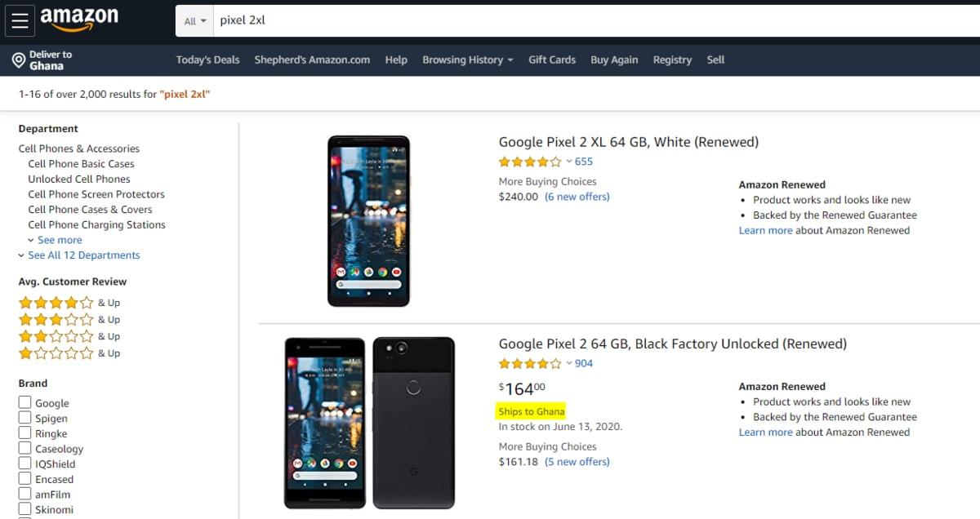Viewport: 980px width, 519px height.
Task: Open the hamburger main menu
Action: pyautogui.click(x=20, y=20)
